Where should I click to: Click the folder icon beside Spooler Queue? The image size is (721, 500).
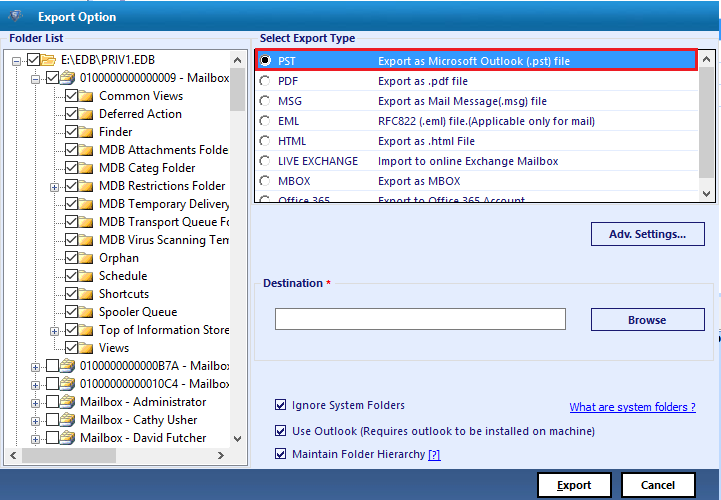[x=86, y=311]
